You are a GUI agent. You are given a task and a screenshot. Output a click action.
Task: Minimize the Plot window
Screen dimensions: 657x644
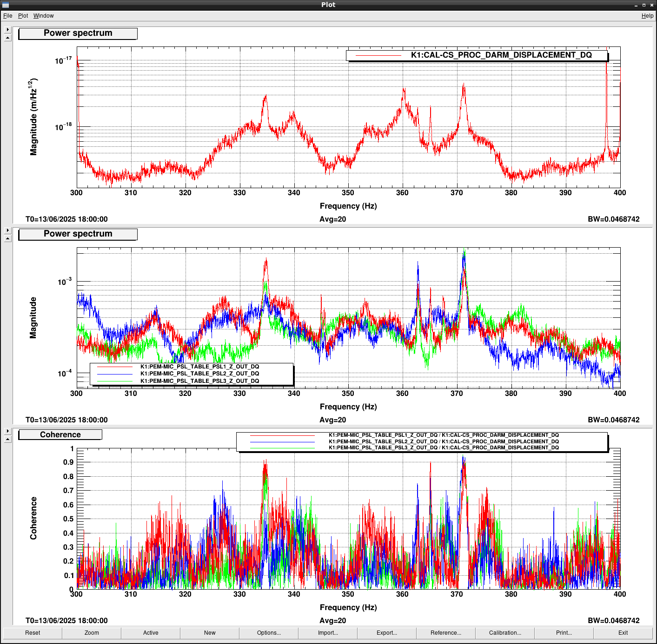[637, 5]
